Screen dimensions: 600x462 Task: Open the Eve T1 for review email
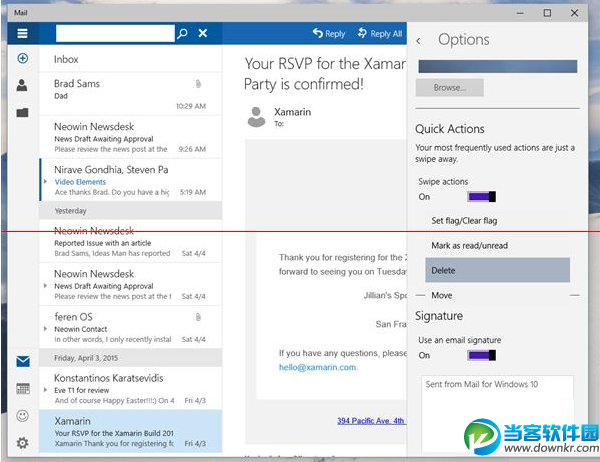pos(130,389)
